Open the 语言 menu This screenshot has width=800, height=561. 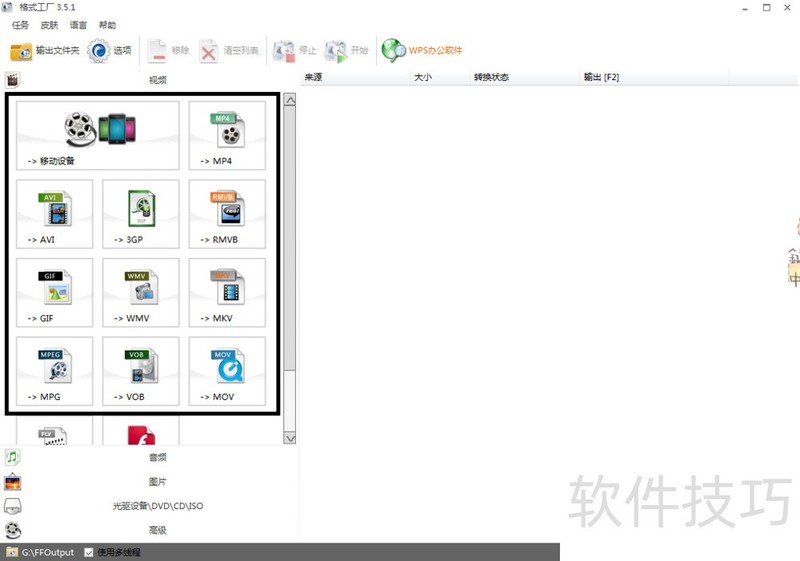click(78, 25)
